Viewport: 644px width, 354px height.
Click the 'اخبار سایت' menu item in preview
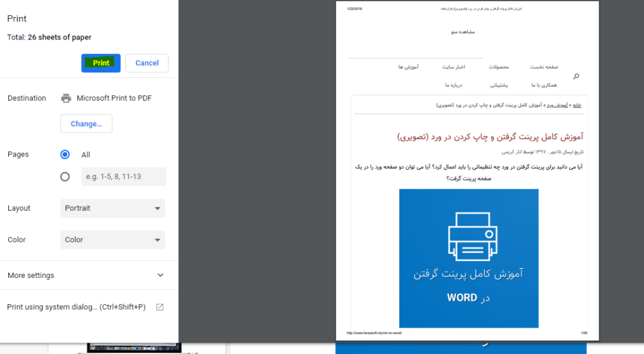coord(453,67)
